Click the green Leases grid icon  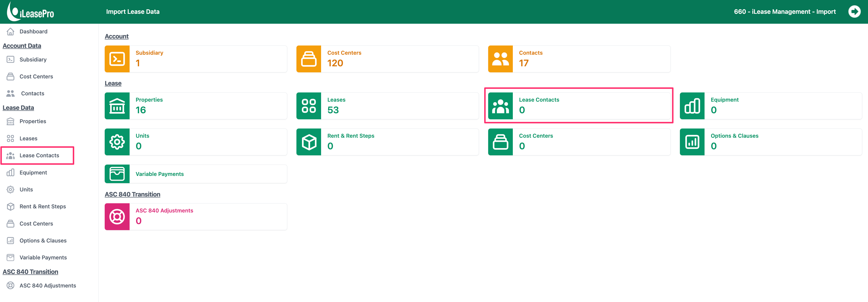(x=309, y=106)
